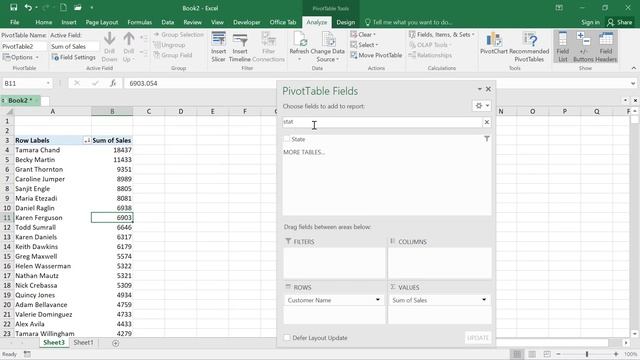The width and height of the screenshot is (640, 360).
Task: Check the State field checkbox
Action: pos(287,139)
